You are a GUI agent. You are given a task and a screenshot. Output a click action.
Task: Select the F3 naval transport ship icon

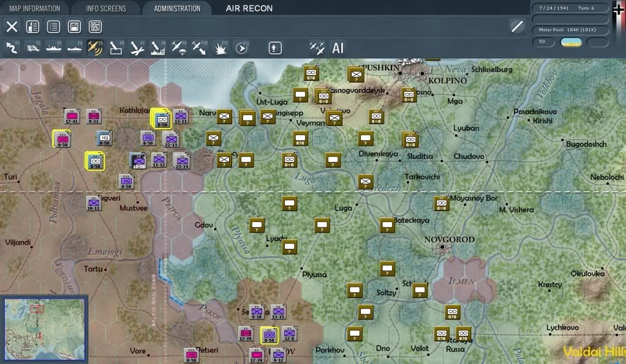coord(53,48)
